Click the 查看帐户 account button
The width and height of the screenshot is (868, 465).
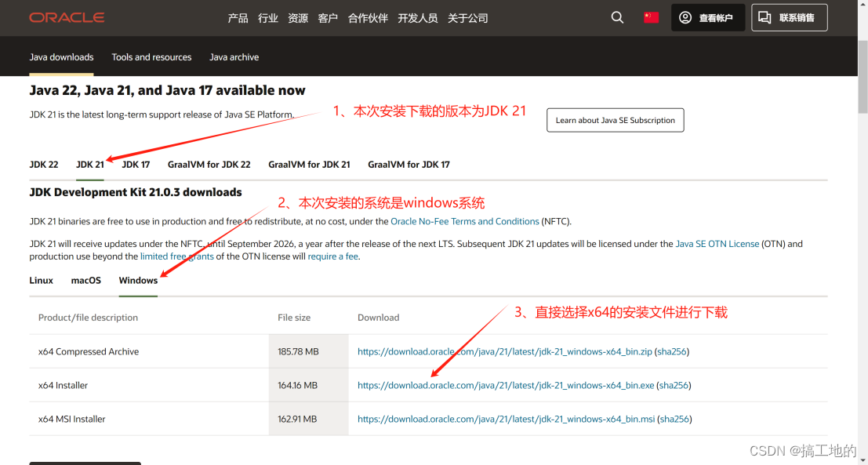708,18
